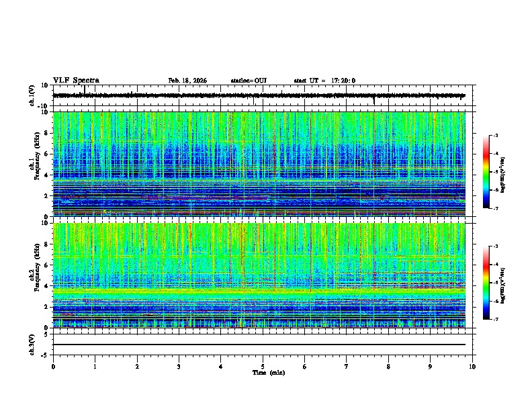Screen dimensions: 532x411
Task: Click inside the ch.2 spectrogram plot
Action: [259, 275]
